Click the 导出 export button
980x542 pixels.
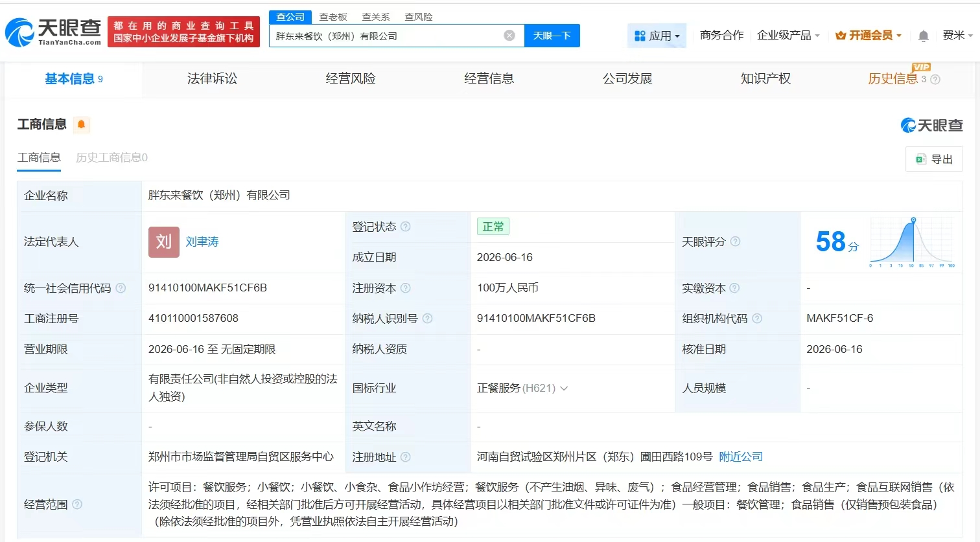pyautogui.click(x=934, y=159)
